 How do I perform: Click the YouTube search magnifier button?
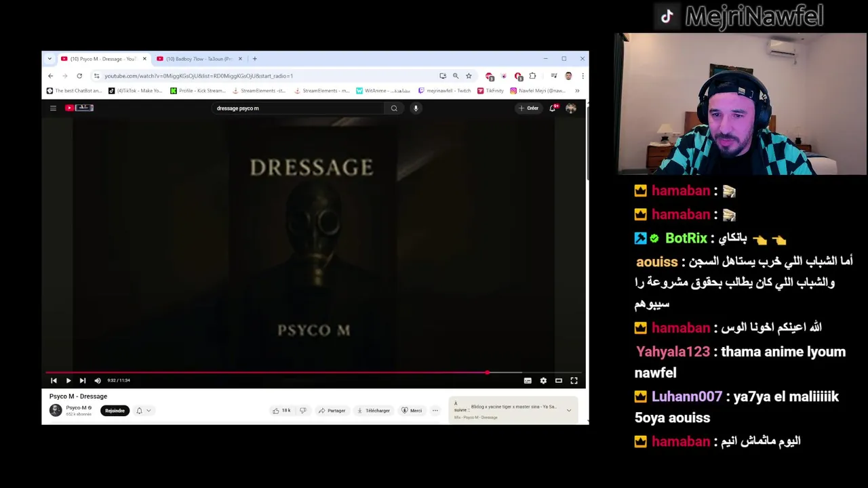(394, 108)
